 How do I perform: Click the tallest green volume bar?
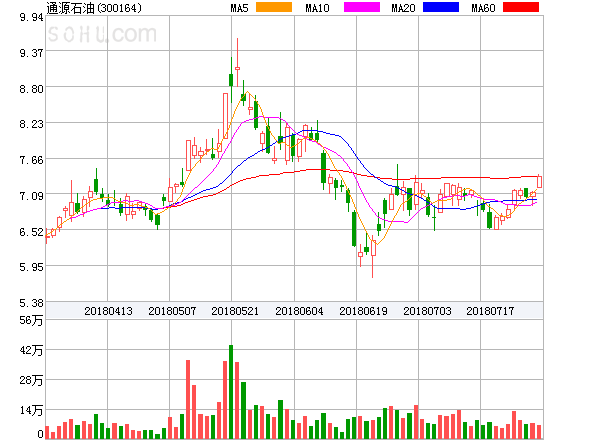[231, 392]
